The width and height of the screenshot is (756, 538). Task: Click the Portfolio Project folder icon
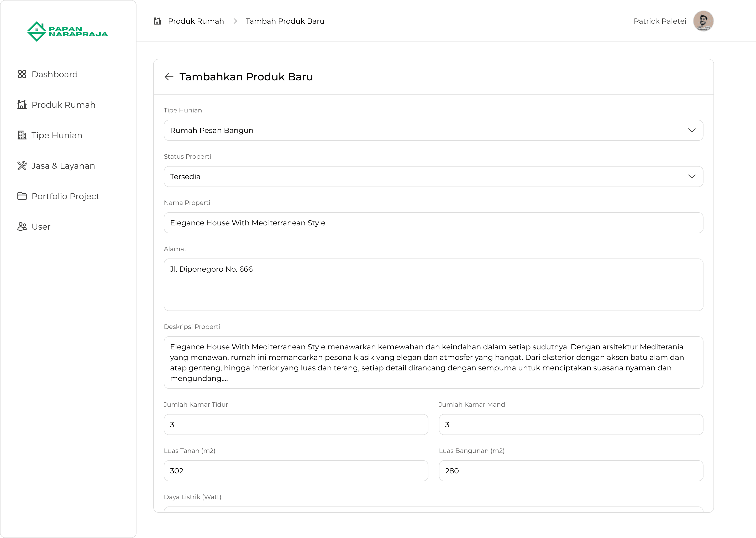(22, 196)
